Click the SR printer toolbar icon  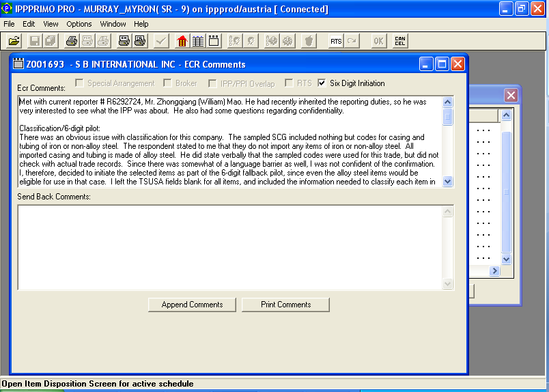[140, 42]
